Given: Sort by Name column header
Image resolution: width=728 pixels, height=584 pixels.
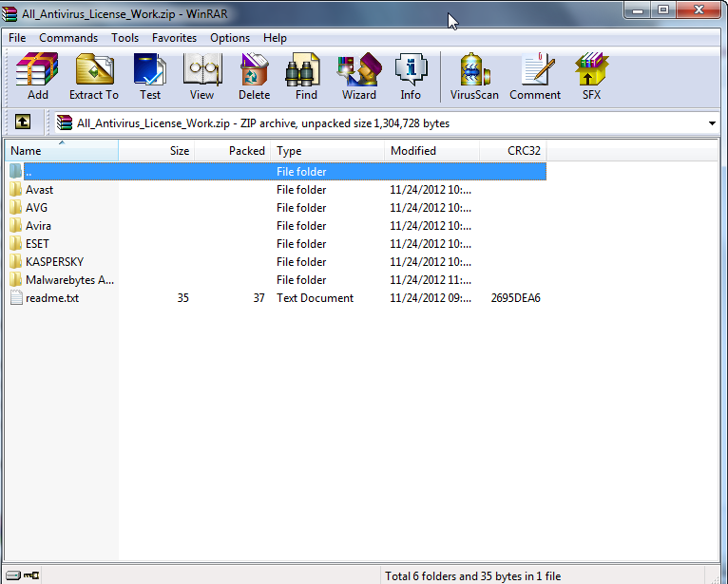Looking at the screenshot, I should point(62,151).
